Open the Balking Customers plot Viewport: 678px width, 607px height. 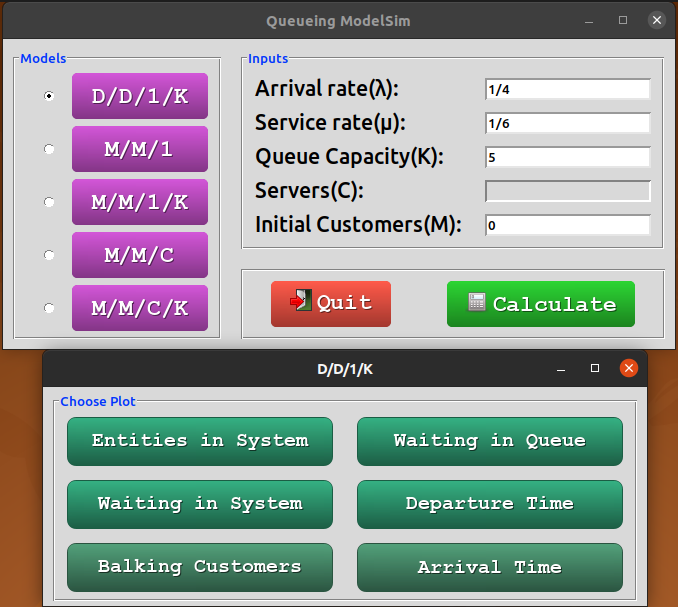coord(200,567)
